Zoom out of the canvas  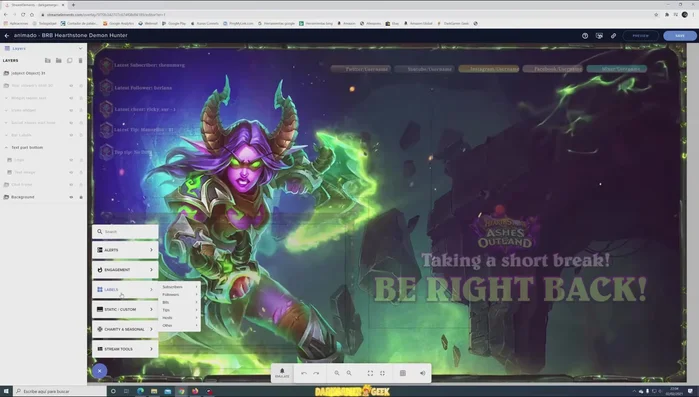[x=349, y=373]
